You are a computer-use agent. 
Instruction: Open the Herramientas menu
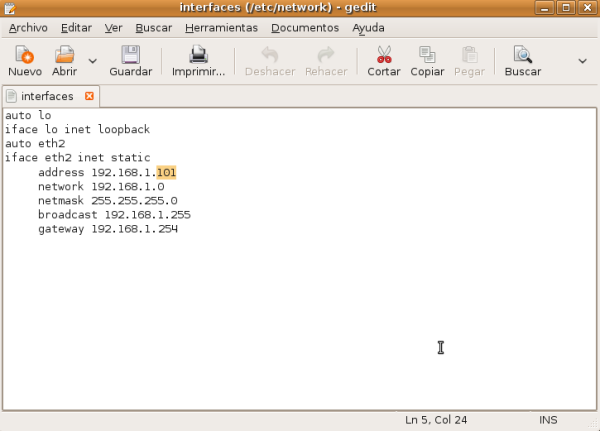220,28
